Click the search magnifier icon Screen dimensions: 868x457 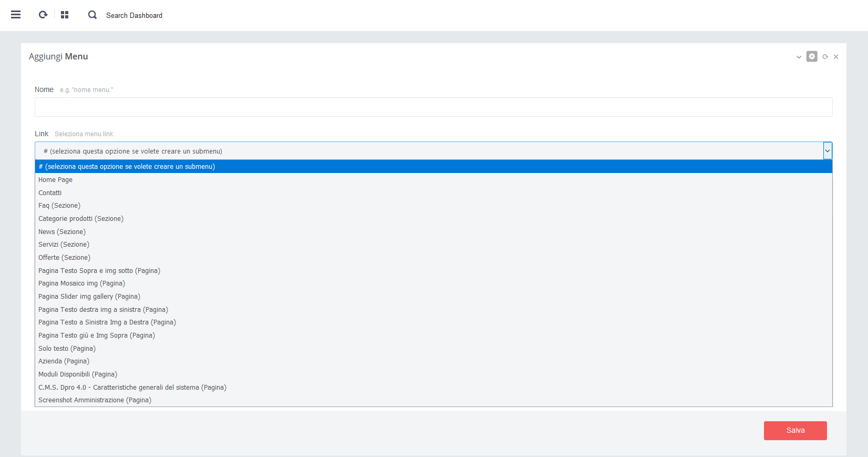coord(92,15)
